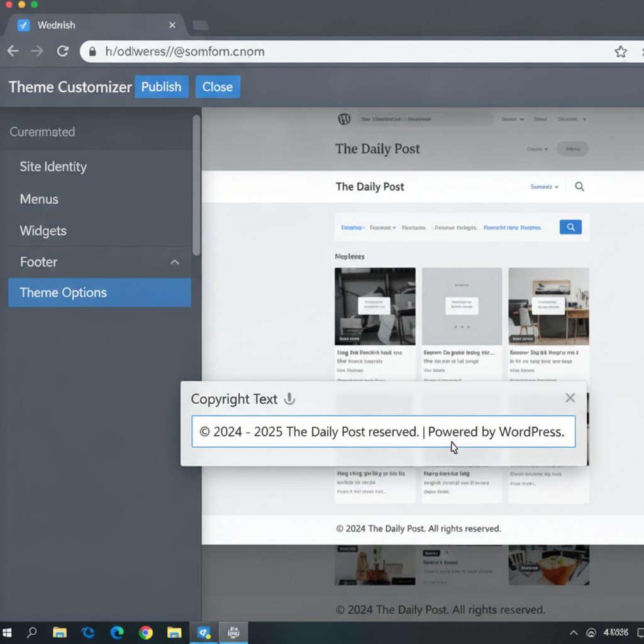The image size is (644, 644).
Task: Open the Menus section
Action: pos(39,199)
